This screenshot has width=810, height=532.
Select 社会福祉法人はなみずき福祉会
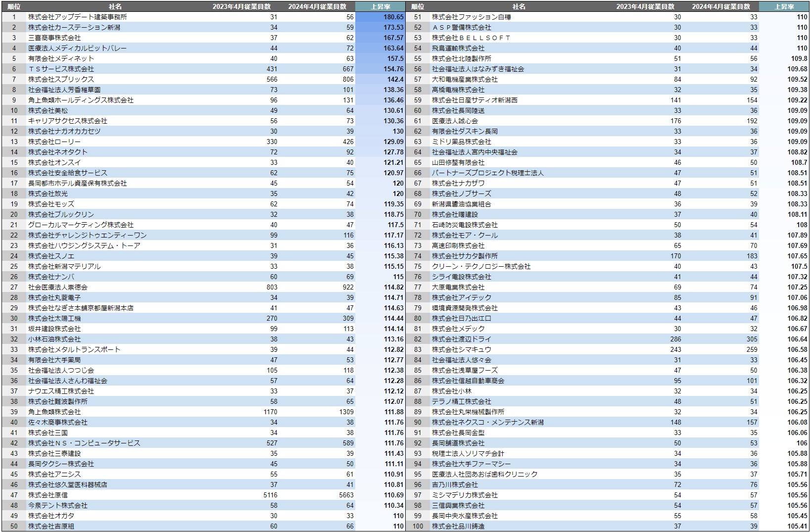pos(477,69)
